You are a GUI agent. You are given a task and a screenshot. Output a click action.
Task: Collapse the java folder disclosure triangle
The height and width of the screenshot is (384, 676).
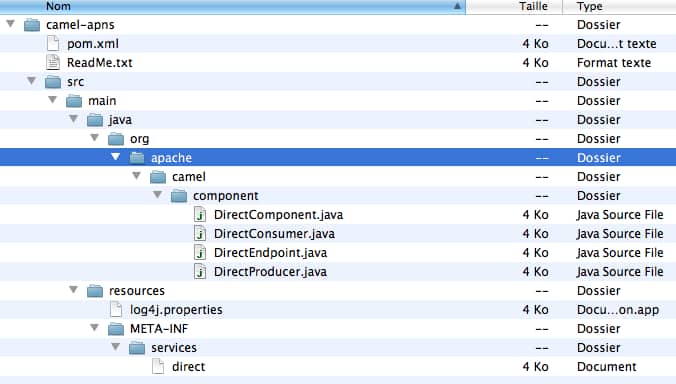74,119
